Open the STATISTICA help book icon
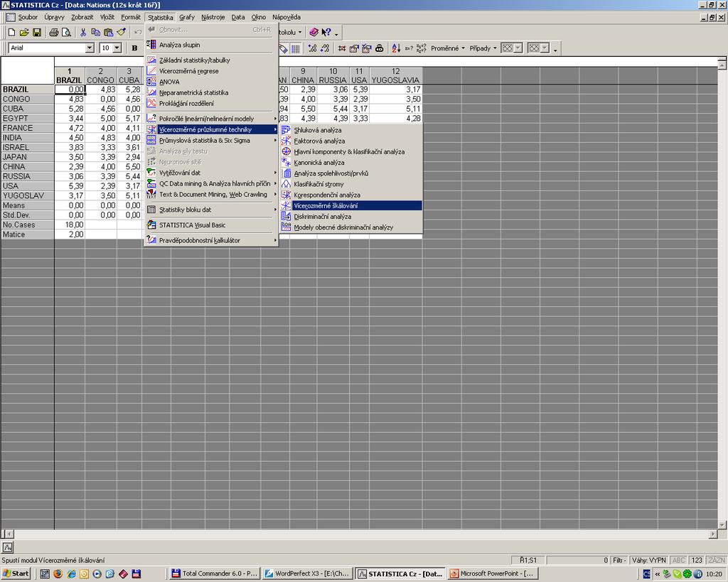Image resolution: width=728 pixels, height=582 pixels. pyautogui.click(x=314, y=32)
